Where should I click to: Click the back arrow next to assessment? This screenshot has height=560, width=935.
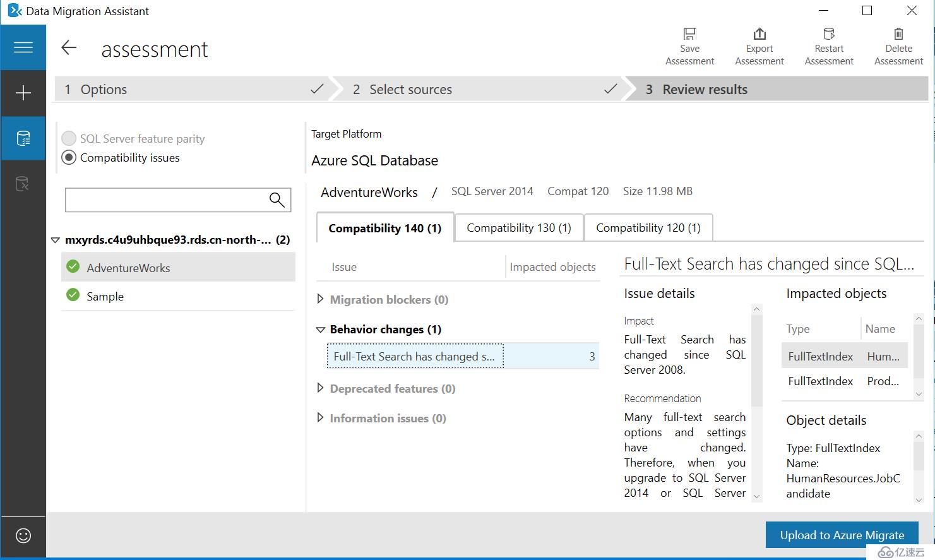click(x=69, y=48)
